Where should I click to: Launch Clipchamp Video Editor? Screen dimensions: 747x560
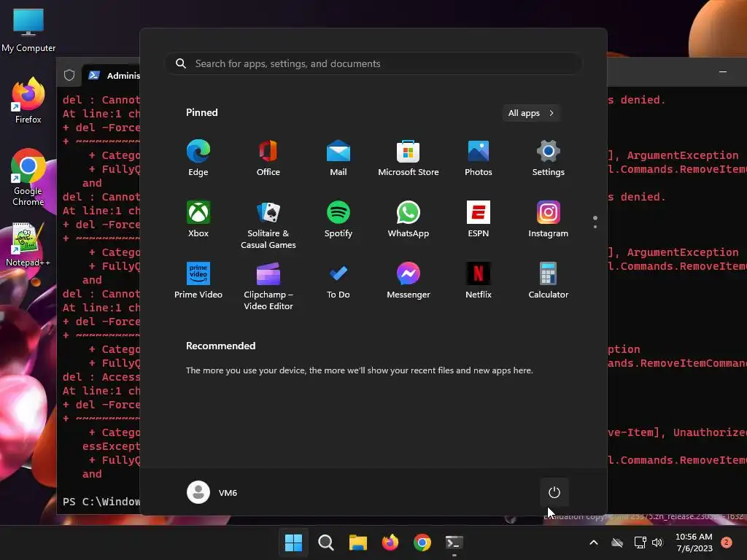[x=268, y=286]
